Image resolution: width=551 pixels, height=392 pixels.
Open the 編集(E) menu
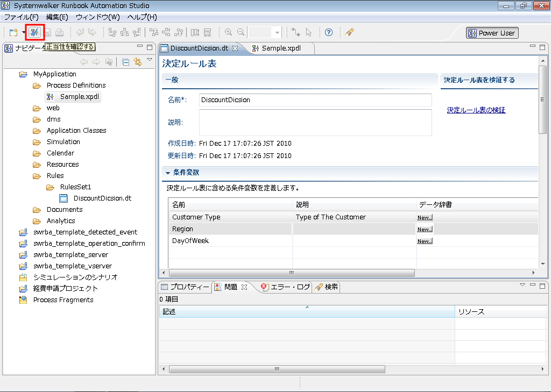(57, 17)
